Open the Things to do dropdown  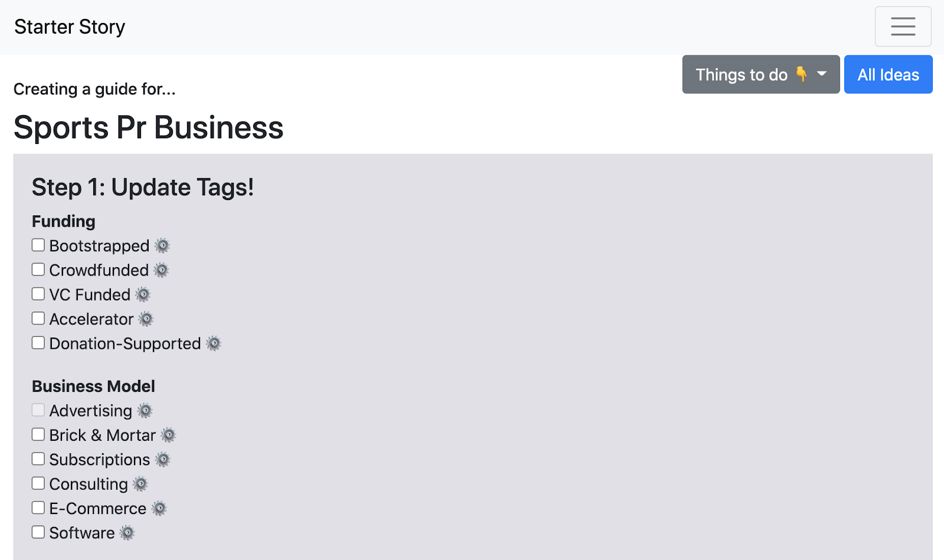click(761, 74)
